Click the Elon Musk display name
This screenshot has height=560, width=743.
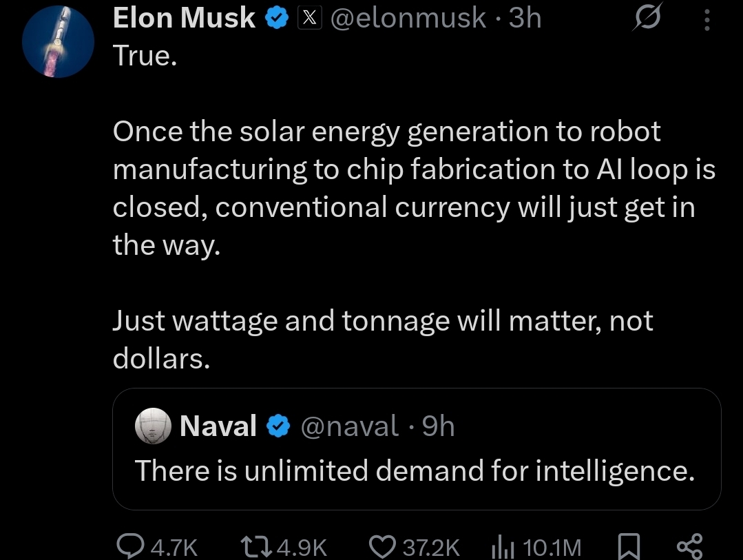pyautogui.click(x=184, y=19)
